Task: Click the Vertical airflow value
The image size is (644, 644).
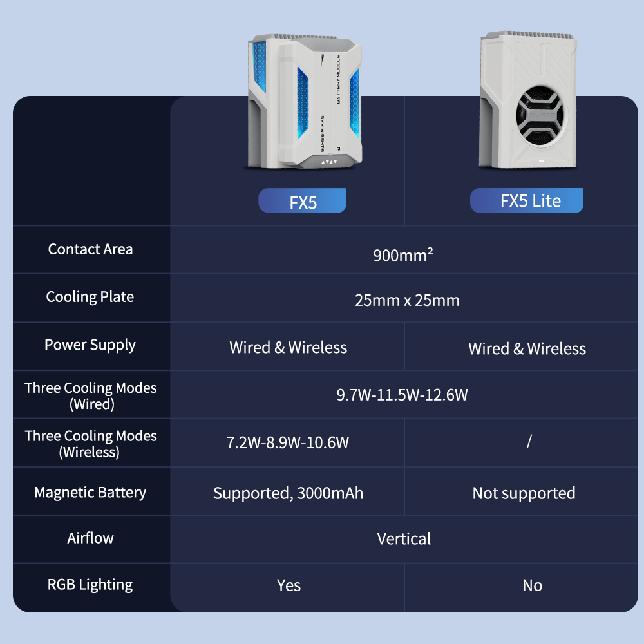Action: click(x=404, y=539)
